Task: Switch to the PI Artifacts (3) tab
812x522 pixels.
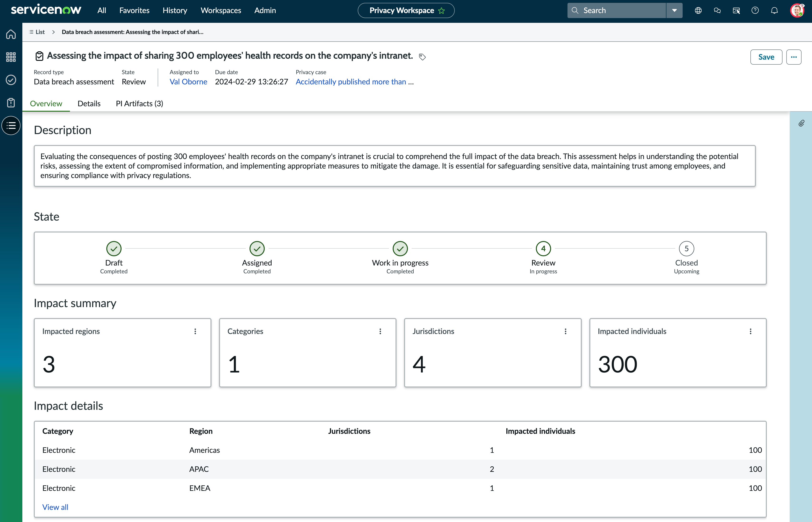Action: tap(139, 103)
